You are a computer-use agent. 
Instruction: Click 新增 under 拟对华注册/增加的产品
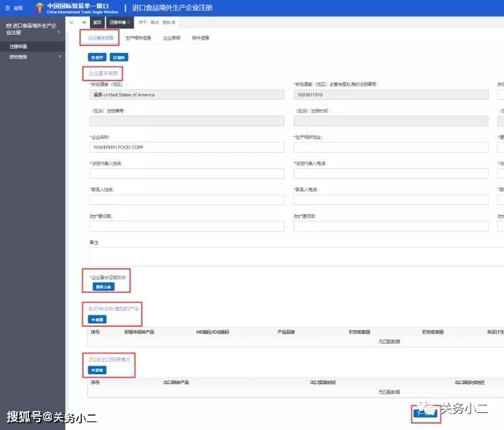96,320
